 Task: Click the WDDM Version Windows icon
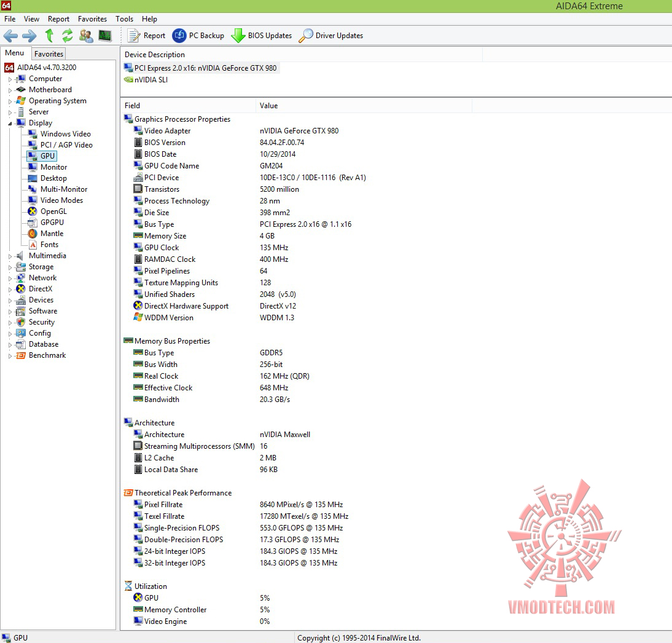pos(138,317)
